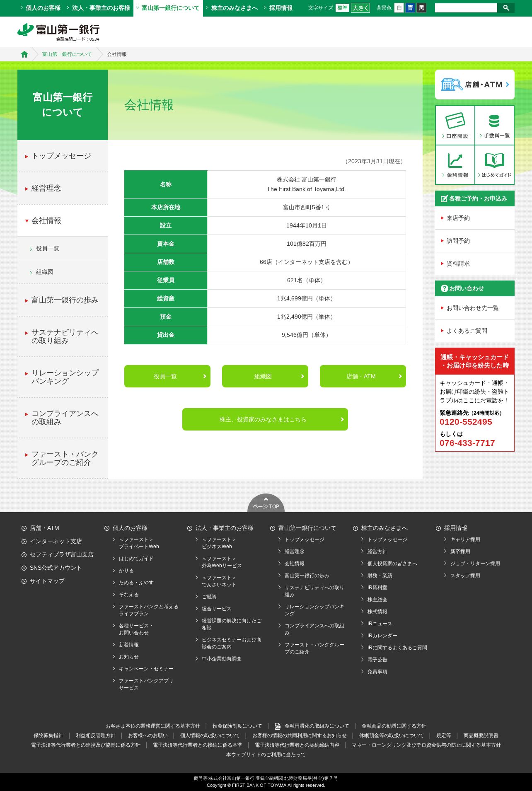The image size is (532, 791).
Task: Open footer インターネット支店 link
Action: 56,542
